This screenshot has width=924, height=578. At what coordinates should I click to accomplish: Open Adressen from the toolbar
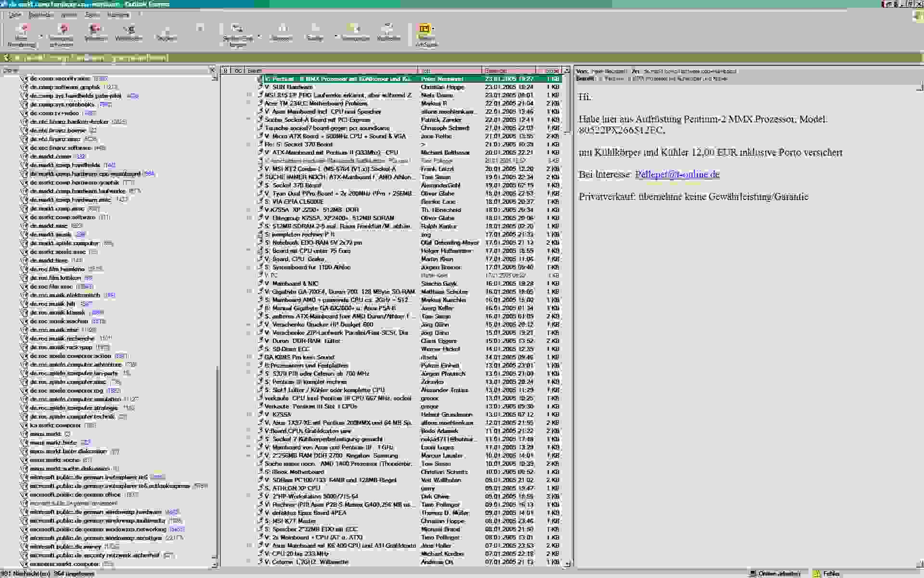pyautogui.click(x=282, y=33)
